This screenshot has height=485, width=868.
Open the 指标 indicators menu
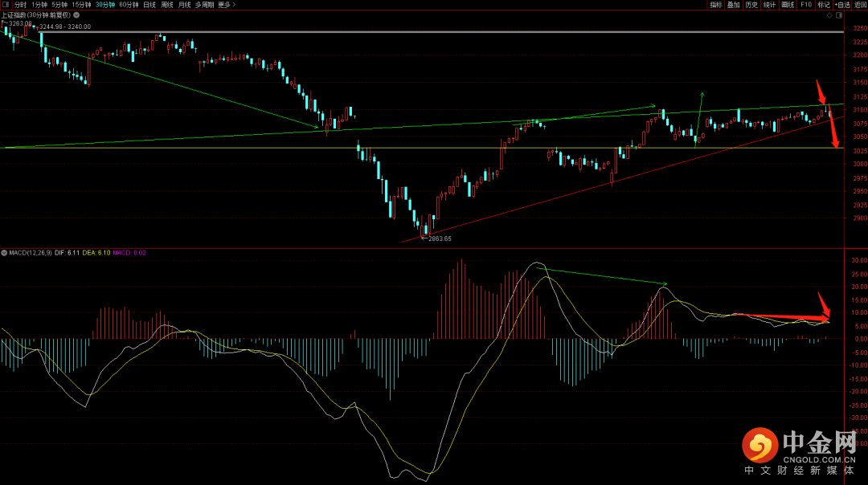(715, 5)
